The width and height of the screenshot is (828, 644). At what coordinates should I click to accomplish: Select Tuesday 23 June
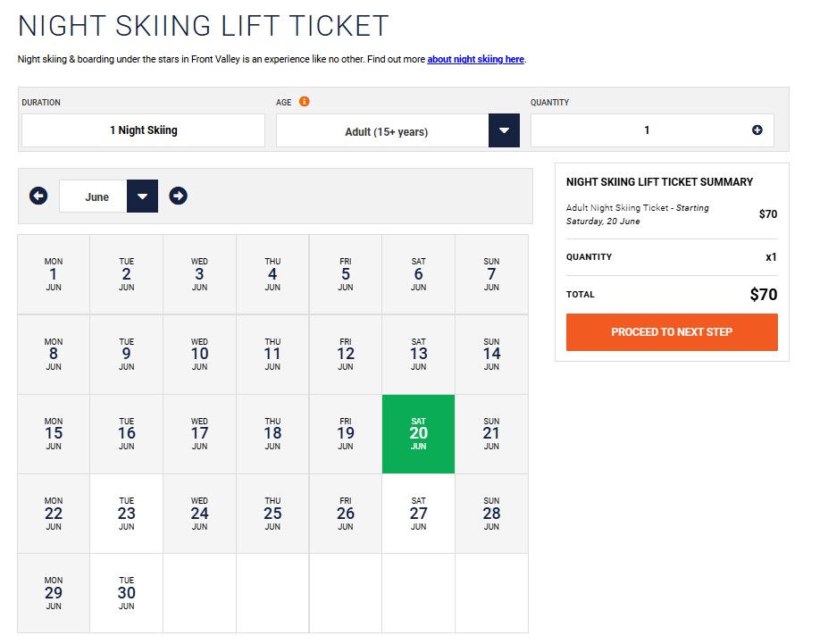point(126,514)
